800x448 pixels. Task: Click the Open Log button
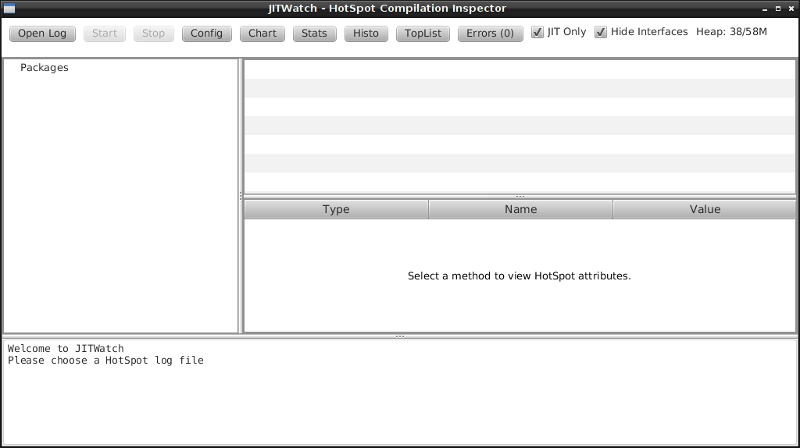[x=42, y=34]
